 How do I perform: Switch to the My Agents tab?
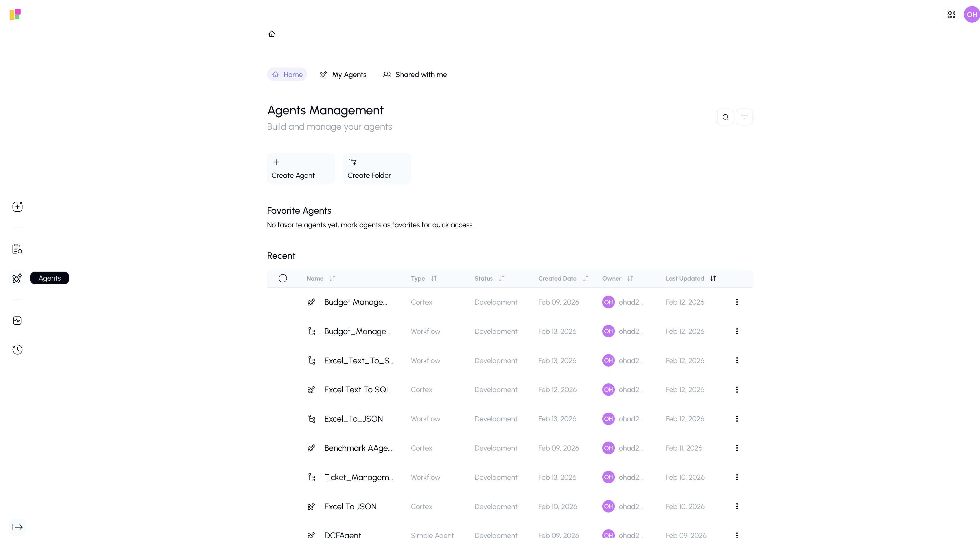[x=343, y=75]
